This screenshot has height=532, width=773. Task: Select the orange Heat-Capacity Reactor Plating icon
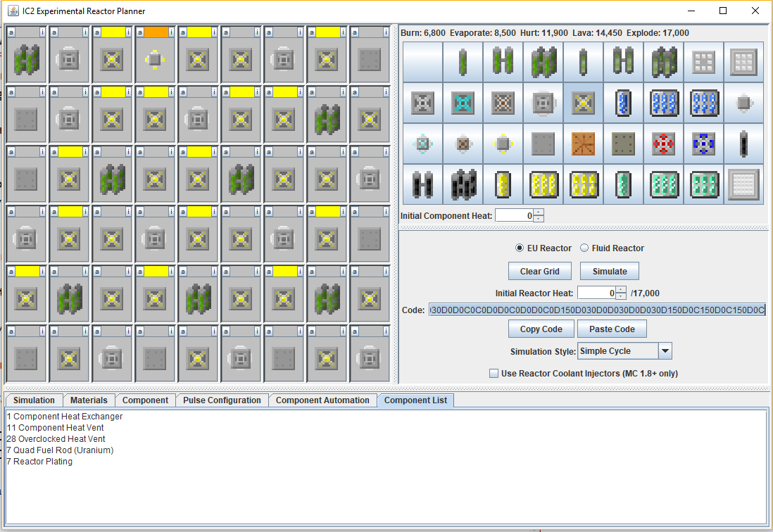[x=583, y=144]
